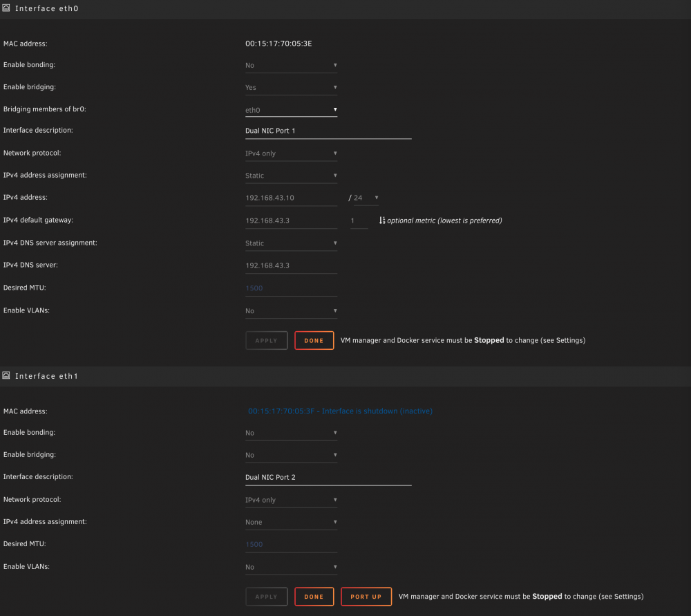691x616 pixels.
Task: Click the metric sort icon beside gateway
Action: coord(382,220)
